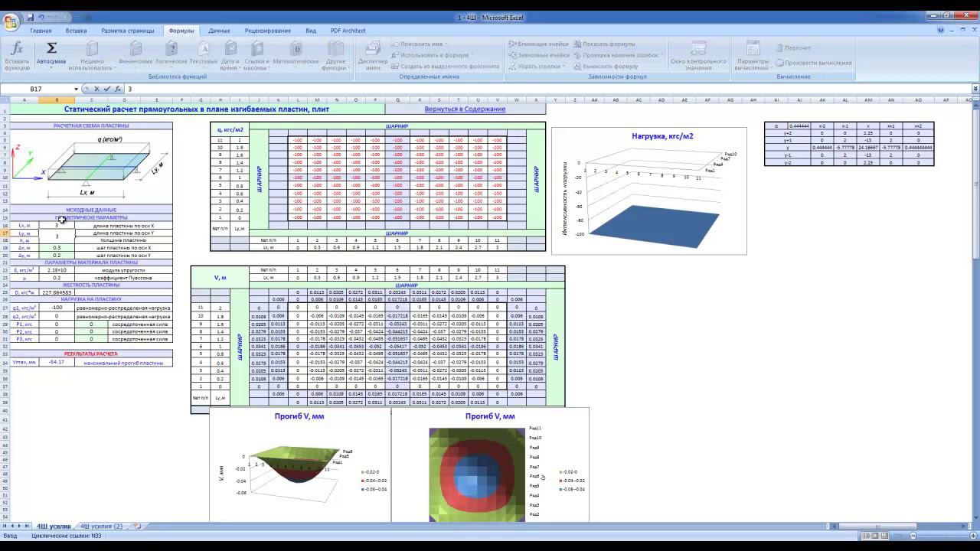Image resolution: width=980 pixels, height=551 pixels.
Task: Open the Name Box dropdown arrow
Action: tap(76, 89)
